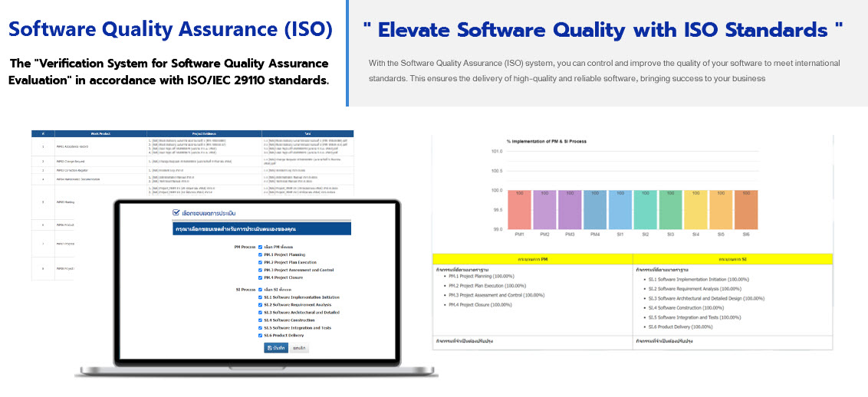This screenshot has height=397, width=868.
Task: Uncheck SI.2 Software Requirement Analysis checkbox
Action: (x=260, y=305)
